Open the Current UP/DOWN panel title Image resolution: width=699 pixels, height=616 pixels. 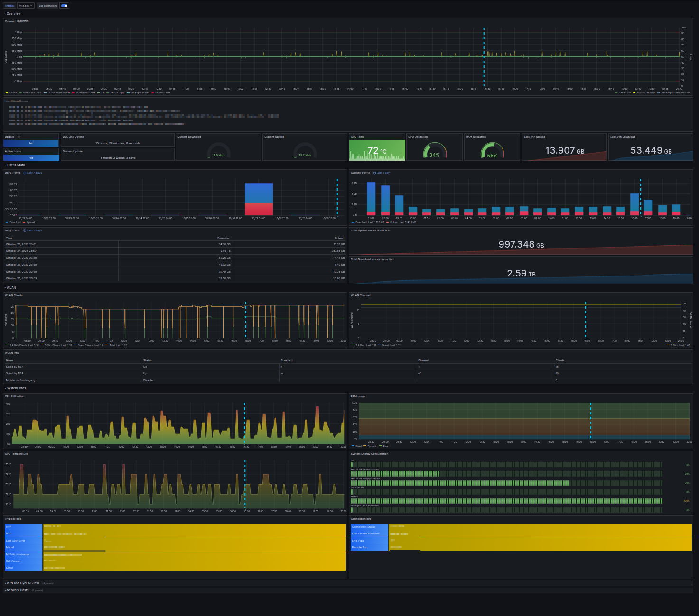(17, 21)
